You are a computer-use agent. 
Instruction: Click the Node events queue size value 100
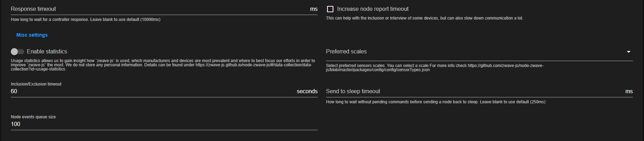click(x=16, y=124)
